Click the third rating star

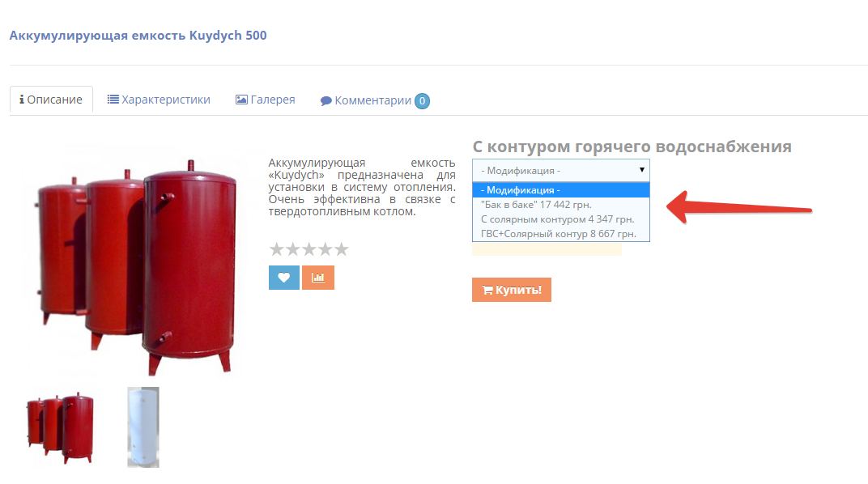[308, 249]
